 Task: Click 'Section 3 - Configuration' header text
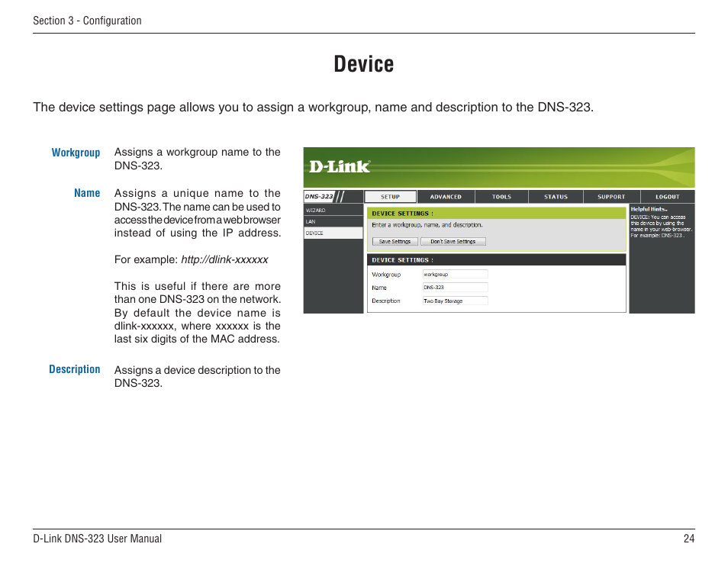[87, 21]
